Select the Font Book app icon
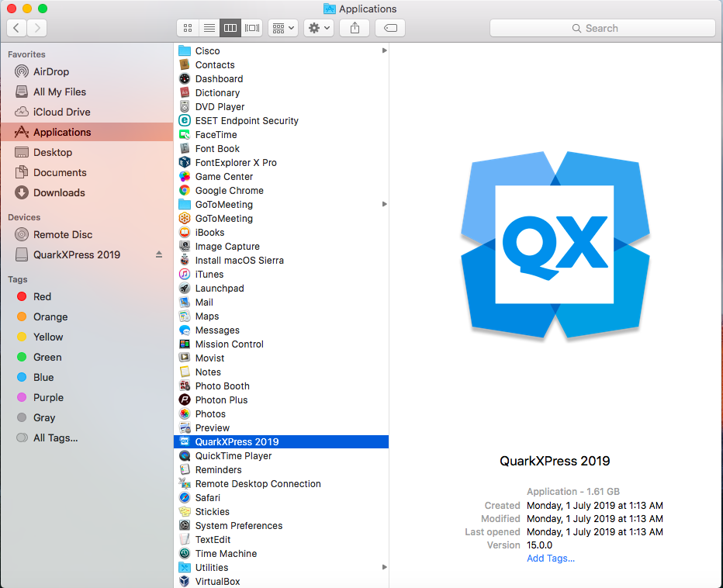The width and height of the screenshot is (723, 588). [x=185, y=148]
